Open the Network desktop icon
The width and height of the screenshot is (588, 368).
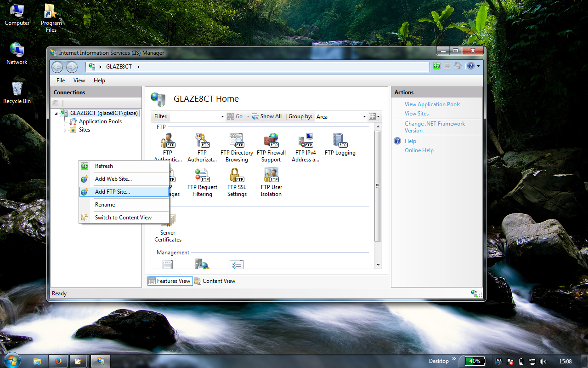click(x=17, y=53)
